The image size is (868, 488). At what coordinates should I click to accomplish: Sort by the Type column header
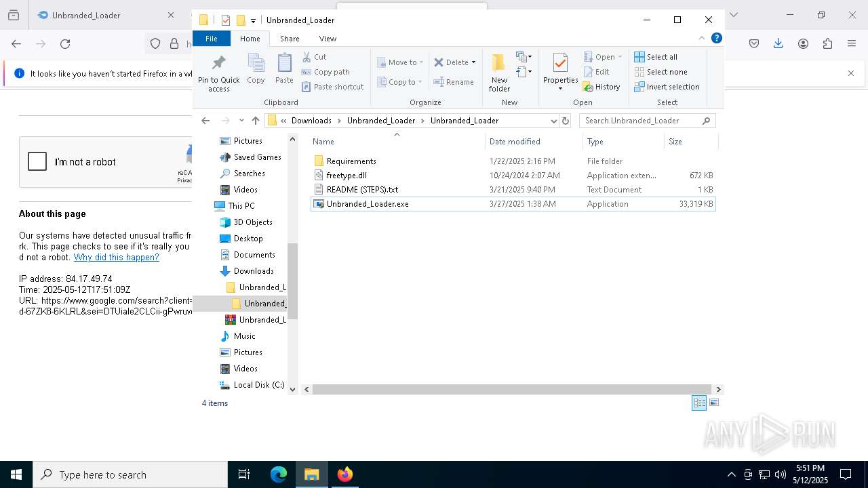[x=623, y=142]
